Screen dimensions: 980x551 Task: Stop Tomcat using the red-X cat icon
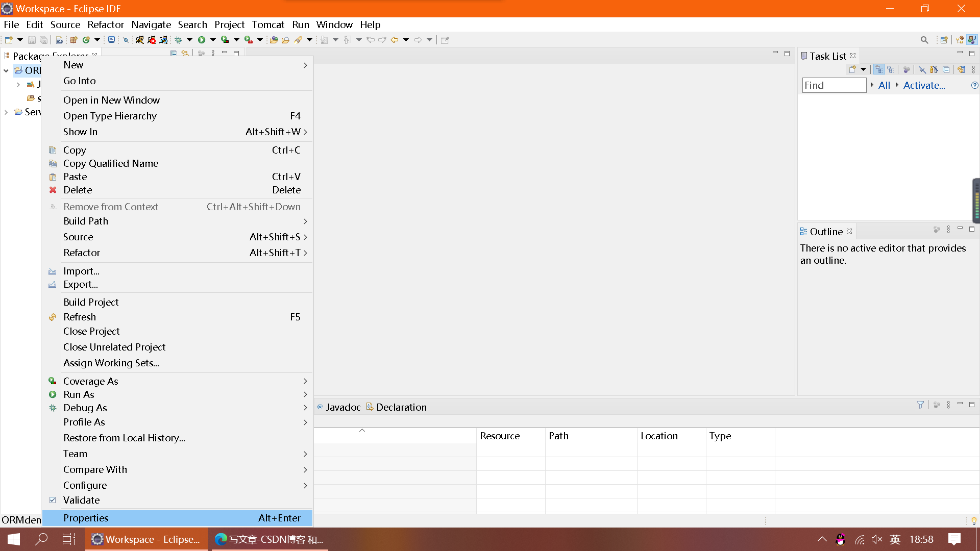click(x=152, y=40)
